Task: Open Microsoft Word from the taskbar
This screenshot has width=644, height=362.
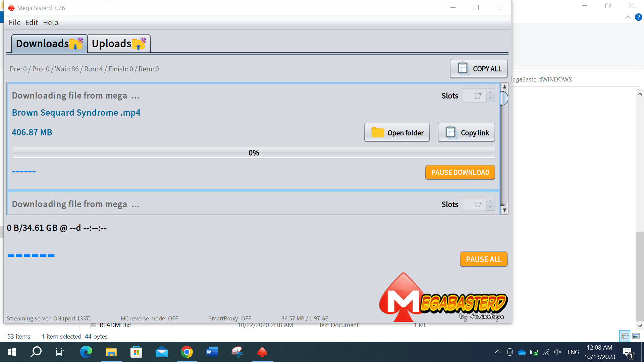Action: [212, 352]
